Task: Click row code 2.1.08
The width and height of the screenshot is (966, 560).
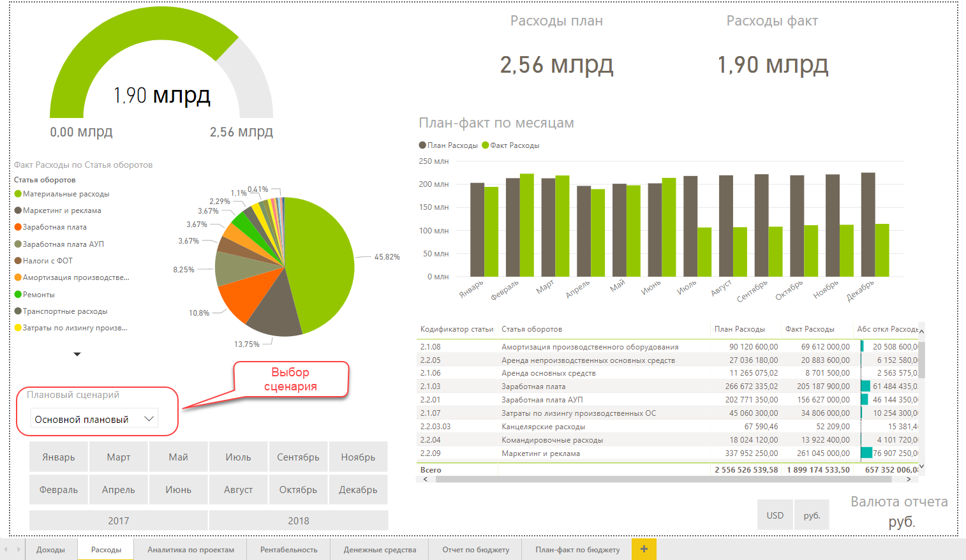Action: tap(430, 347)
